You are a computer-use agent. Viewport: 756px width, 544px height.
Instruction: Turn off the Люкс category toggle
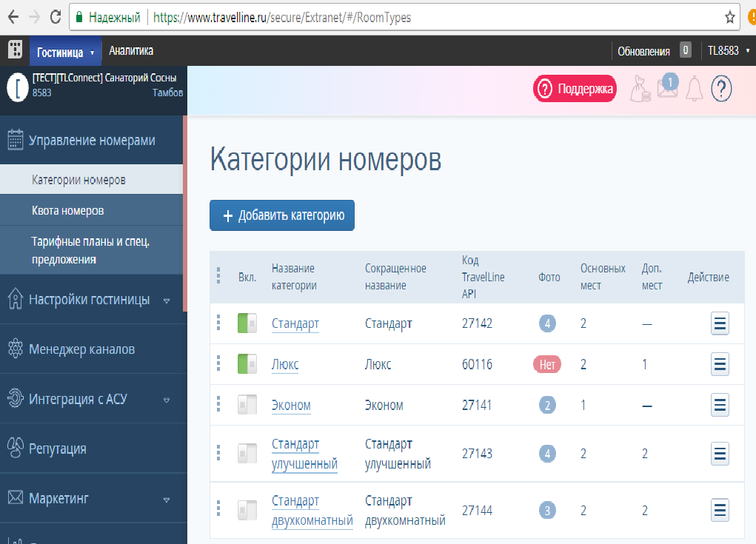[247, 364]
